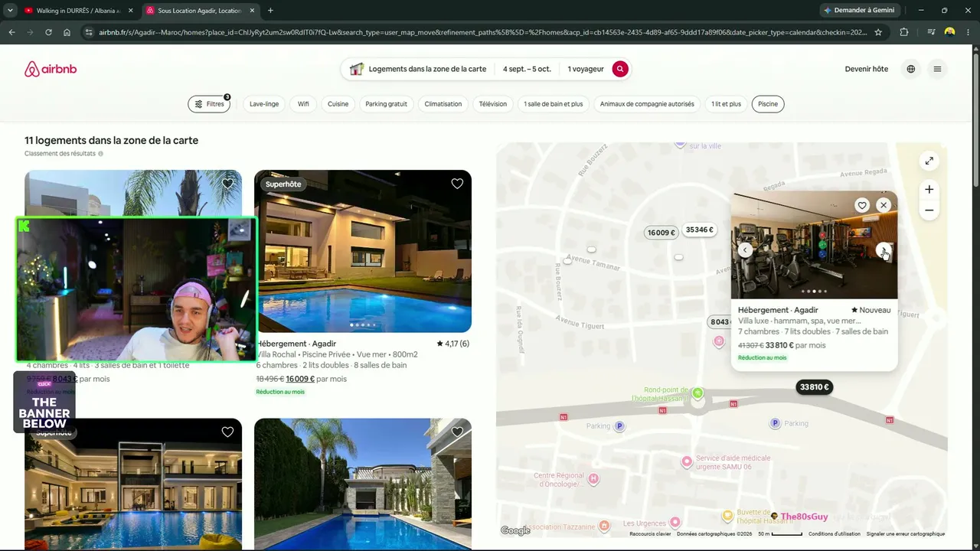Toggle the Télévision filter chip

493,104
